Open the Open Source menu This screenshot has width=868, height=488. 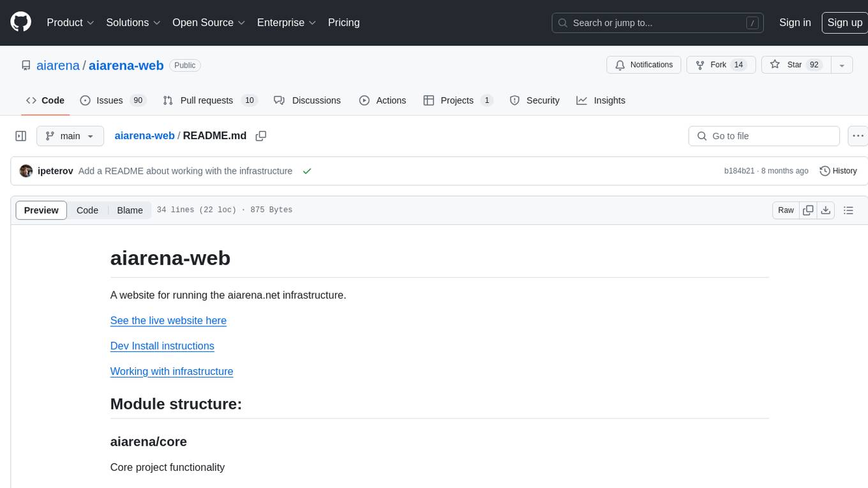(209, 22)
